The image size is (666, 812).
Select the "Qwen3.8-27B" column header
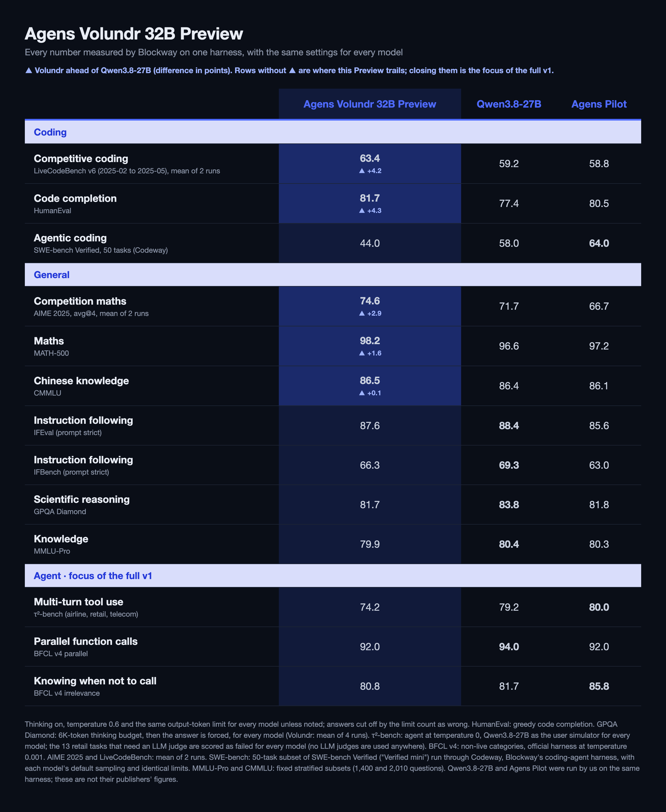pos(509,104)
